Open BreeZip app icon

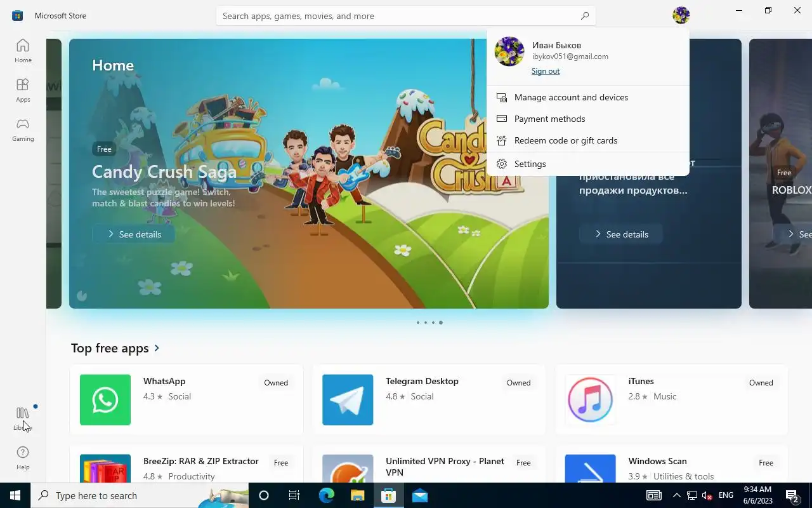tap(105, 469)
